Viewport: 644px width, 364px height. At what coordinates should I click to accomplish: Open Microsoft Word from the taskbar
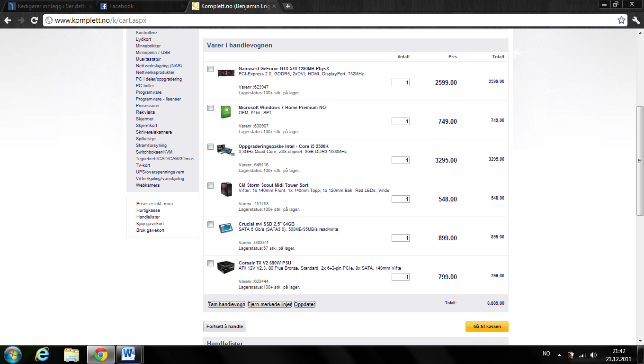[x=129, y=354]
